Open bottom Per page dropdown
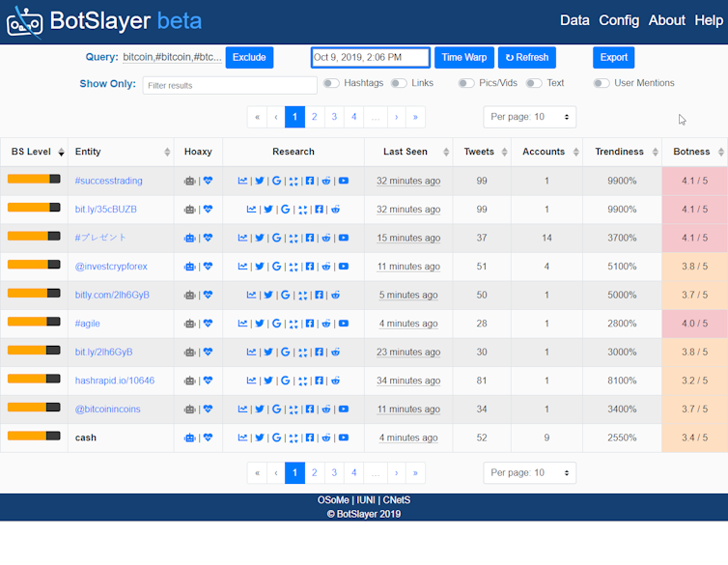The image size is (728, 565). point(529,472)
